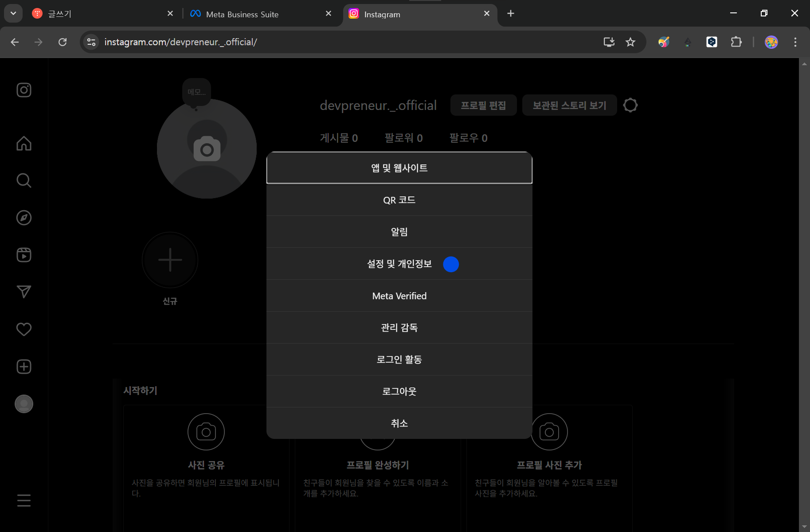The width and height of the screenshot is (810, 532).
Task: Reload the Instagram page
Action: [x=63, y=42]
